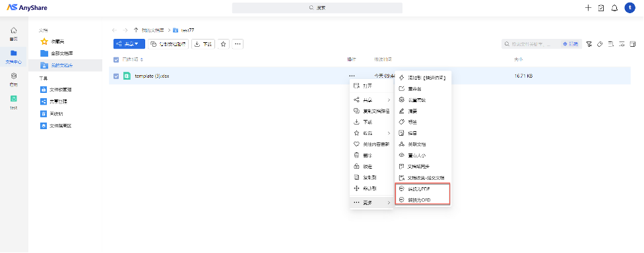Toggle the selected-items sort arrows
644x253 pixels.
[x=142, y=60]
